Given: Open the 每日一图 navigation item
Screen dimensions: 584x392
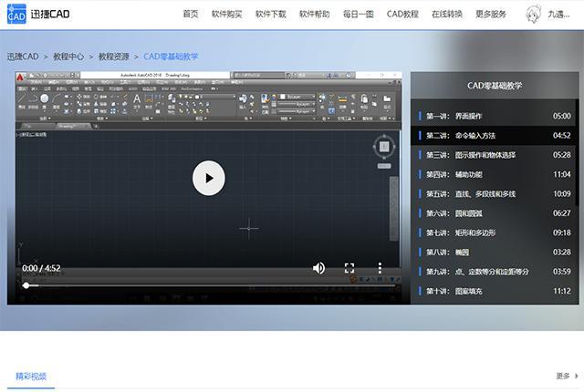Looking at the screenshot, I should (x=359, y=15).
